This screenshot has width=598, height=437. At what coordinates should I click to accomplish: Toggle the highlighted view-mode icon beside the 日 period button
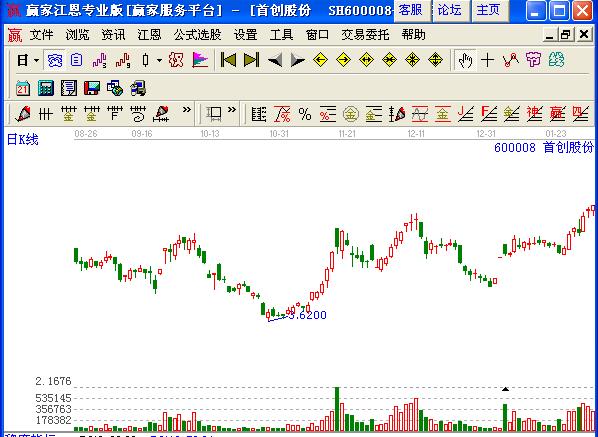(55, 60)
